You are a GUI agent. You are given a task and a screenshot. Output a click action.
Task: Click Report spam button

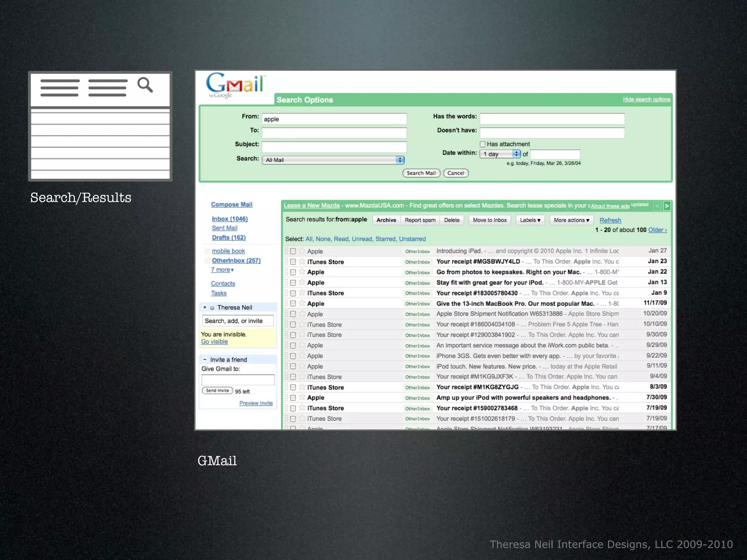click(x=420, y=220)
